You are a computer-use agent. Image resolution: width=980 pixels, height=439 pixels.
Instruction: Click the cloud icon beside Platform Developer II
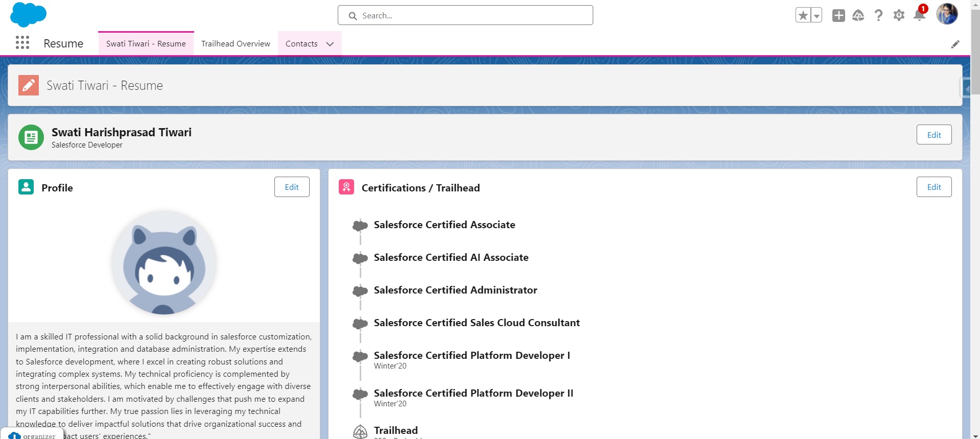(360, 394)
